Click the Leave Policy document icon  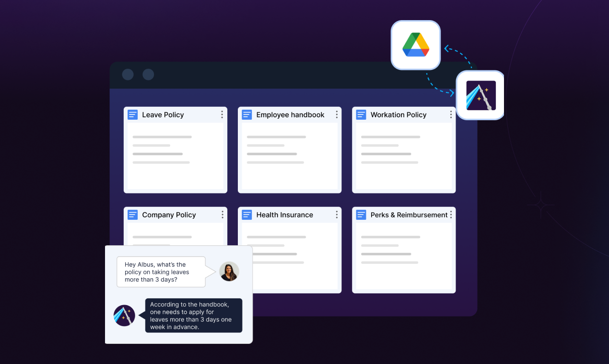[133, 115]
